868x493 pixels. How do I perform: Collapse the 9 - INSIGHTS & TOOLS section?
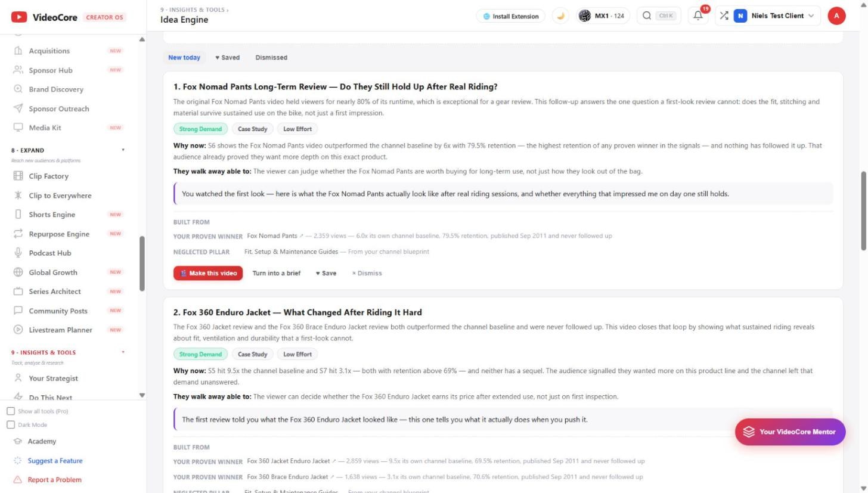point(123,352)
